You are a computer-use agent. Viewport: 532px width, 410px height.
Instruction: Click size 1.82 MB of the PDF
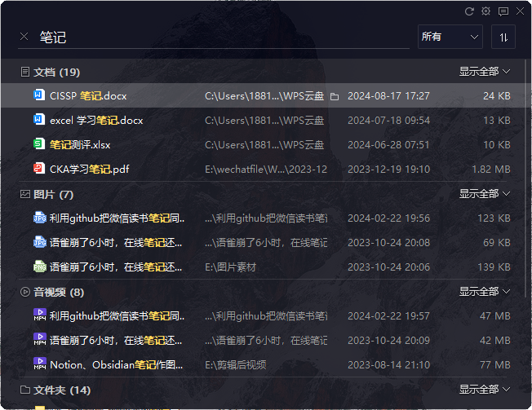pos(491,169)
